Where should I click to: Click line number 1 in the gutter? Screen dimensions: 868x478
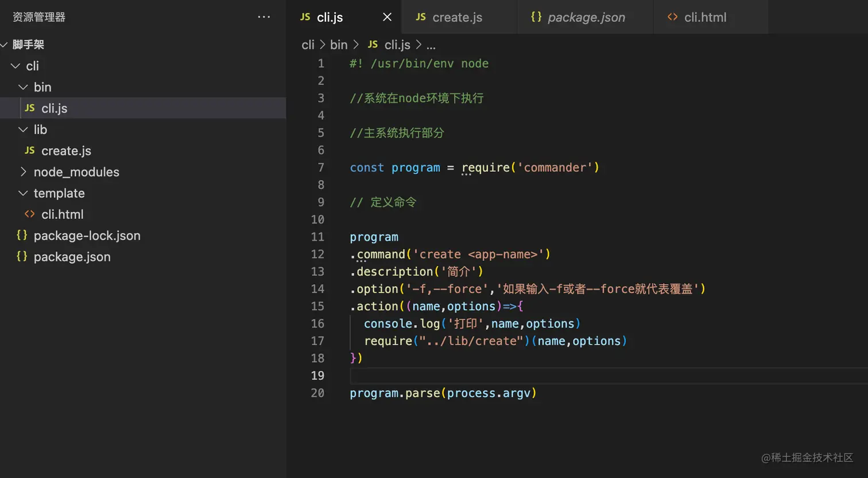click(x=321, y=64)
